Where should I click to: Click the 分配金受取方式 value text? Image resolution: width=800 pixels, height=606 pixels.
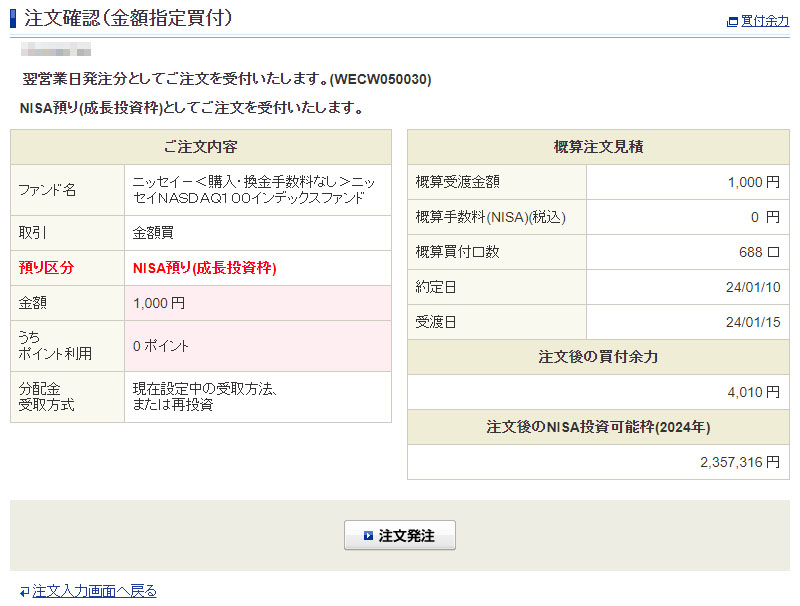click(x=204, y=397)
